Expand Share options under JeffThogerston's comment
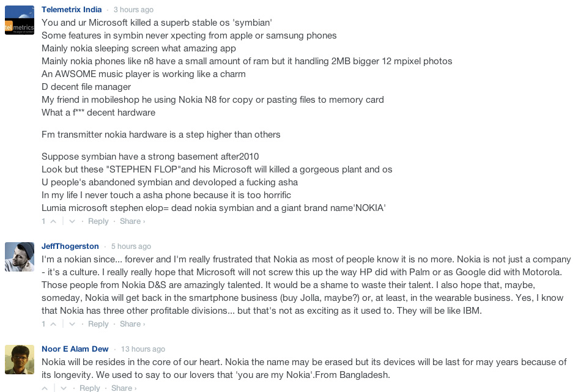Viewport: 578px width, 392px height. click(x=132, y=324)
